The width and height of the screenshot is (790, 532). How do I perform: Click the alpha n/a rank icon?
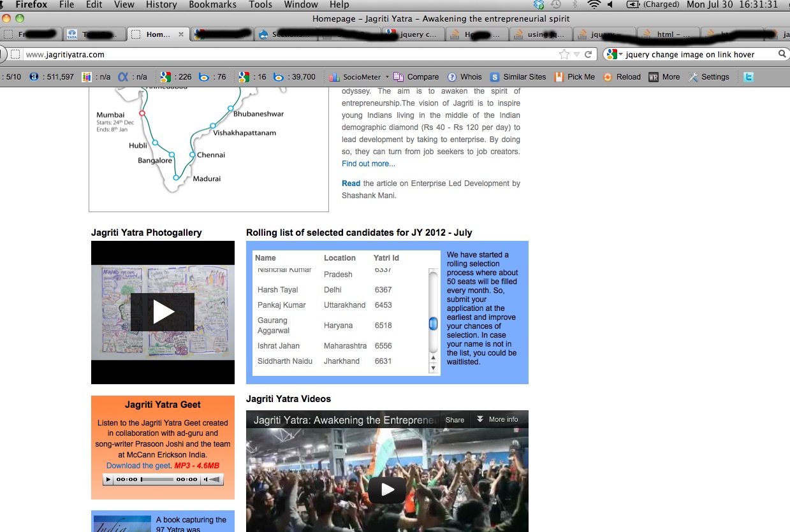point(123,77)
